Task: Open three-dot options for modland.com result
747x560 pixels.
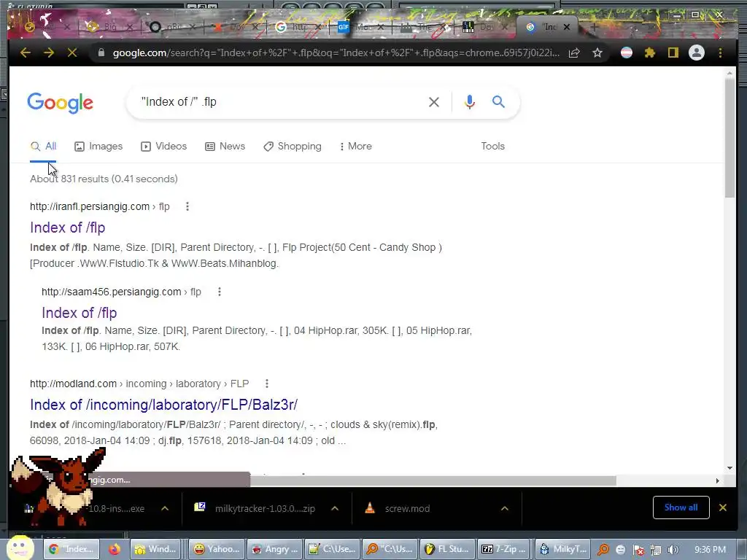Action: (x=267, y=384)
